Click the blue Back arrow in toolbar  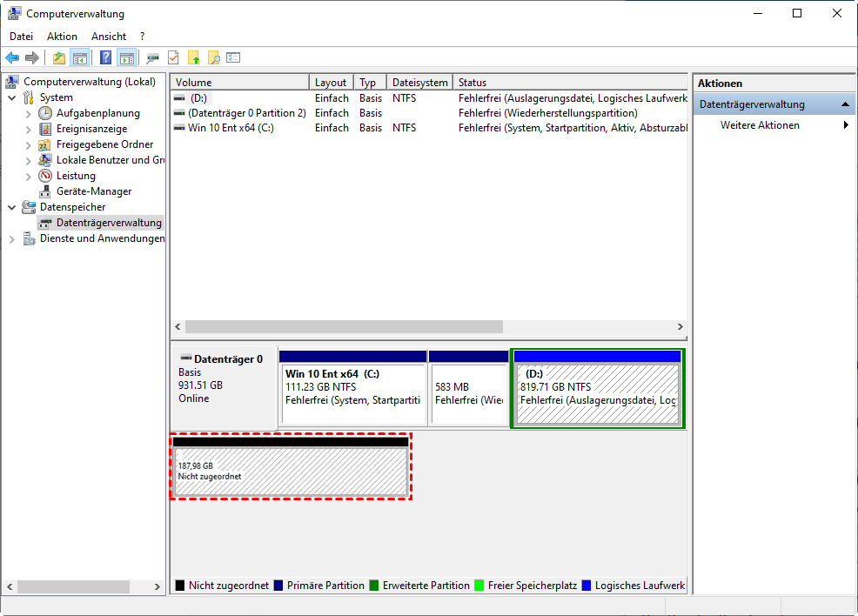tap(12, 58)
